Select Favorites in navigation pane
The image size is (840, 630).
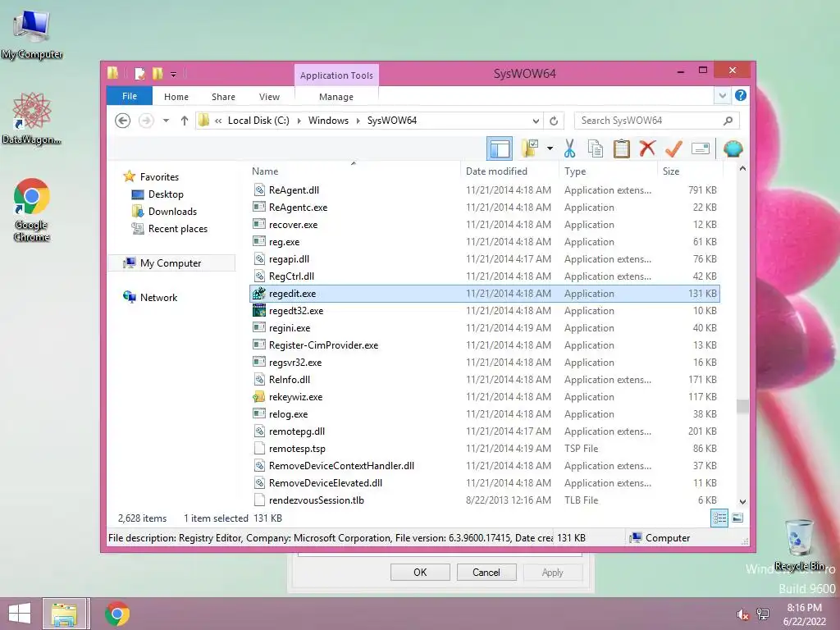(x=159, y=177)
